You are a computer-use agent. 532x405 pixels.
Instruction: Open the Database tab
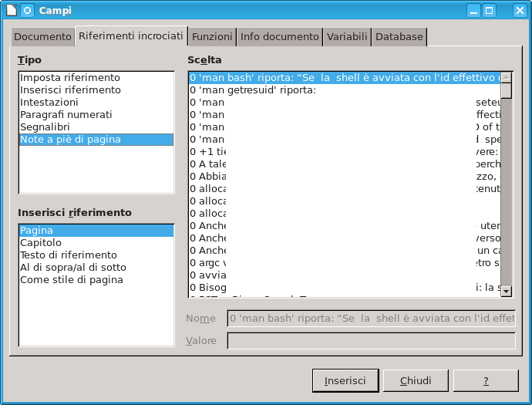tap(399, 37)
